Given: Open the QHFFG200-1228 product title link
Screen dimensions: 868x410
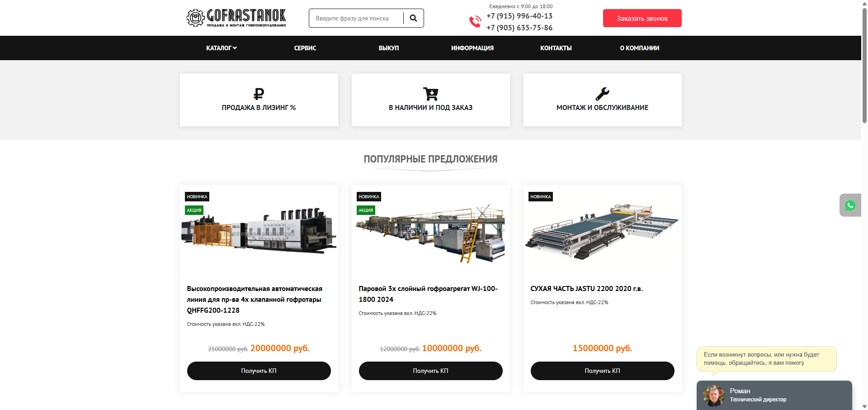Looking at the screenshot, I should (x=255, y=299).
